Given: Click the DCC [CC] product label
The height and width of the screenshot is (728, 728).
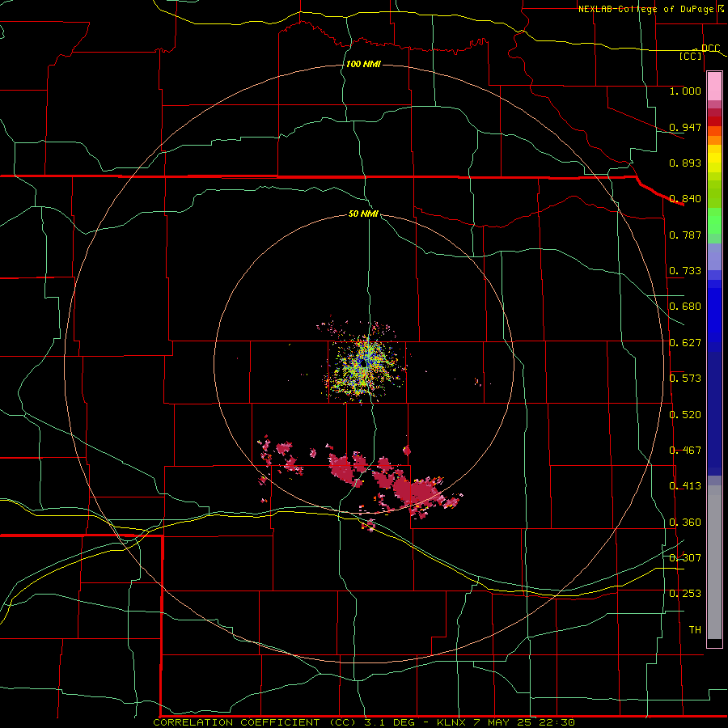Looking at the screenshot, I should [699, 52].
